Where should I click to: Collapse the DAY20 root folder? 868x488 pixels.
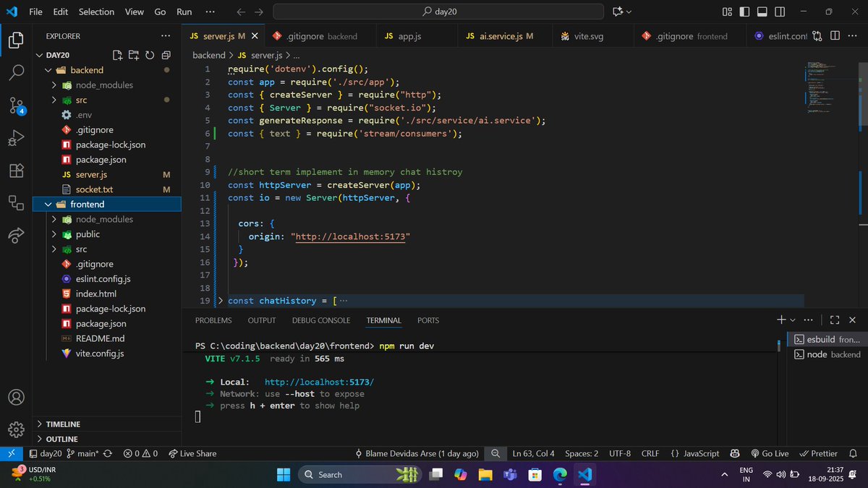coord(41,55)
